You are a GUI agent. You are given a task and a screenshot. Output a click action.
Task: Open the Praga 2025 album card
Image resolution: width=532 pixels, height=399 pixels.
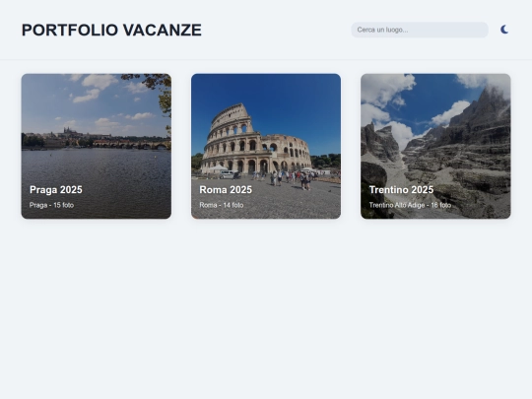pos(97,146)
